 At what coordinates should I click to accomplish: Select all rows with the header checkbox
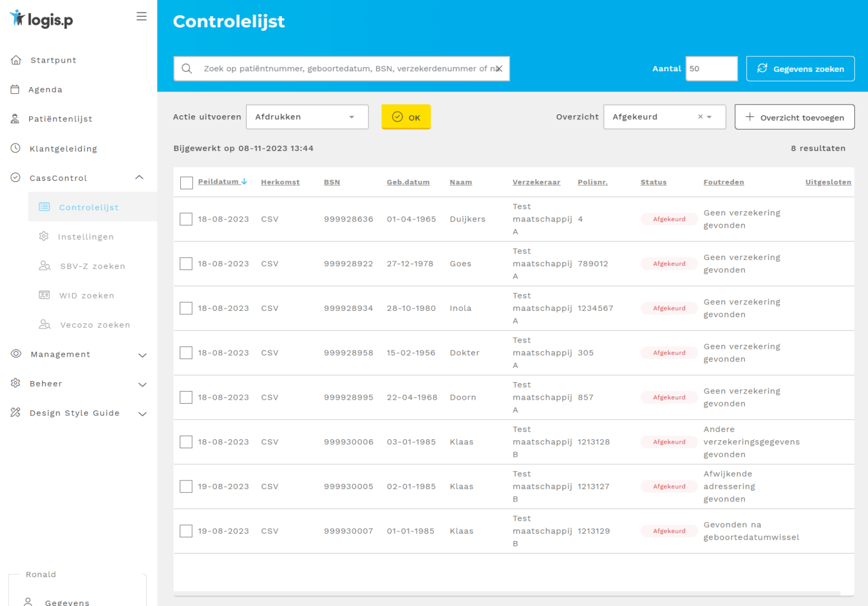click(x=186, y=183)
